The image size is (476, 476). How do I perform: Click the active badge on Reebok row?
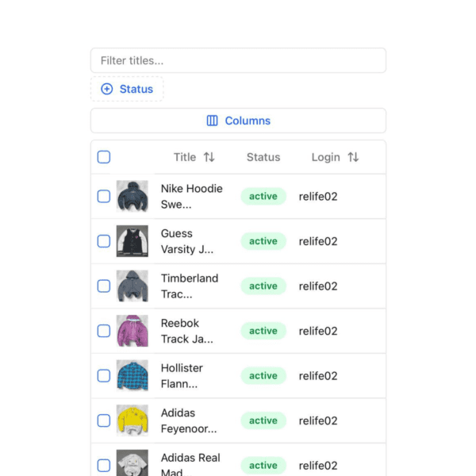click(263, 331)
